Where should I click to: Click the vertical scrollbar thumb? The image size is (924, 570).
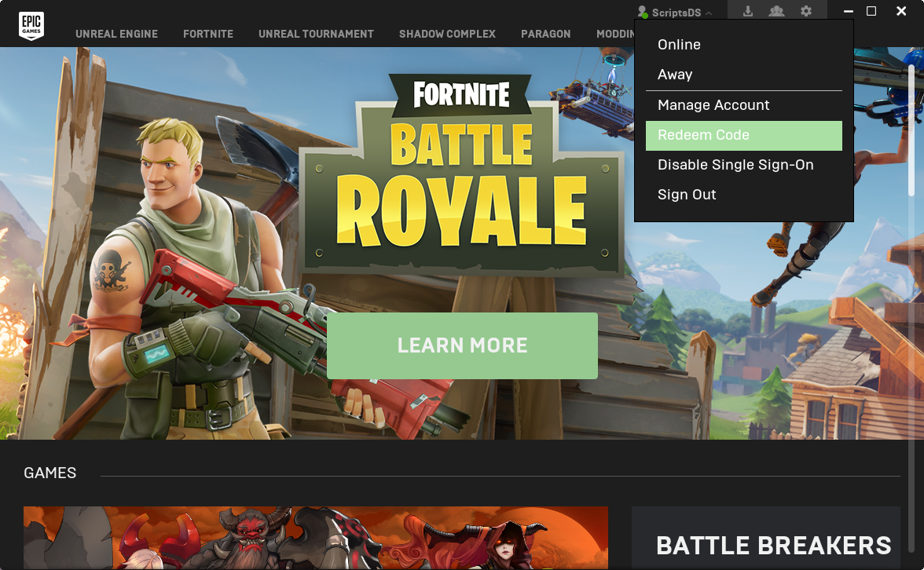[x=911, y=130]
